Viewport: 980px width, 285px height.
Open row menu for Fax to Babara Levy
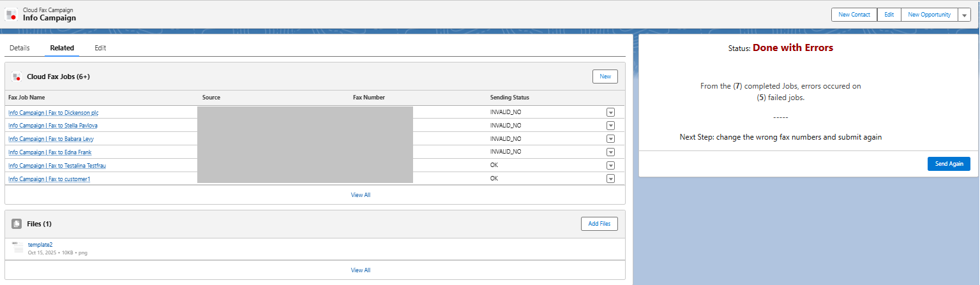point(610,139)
